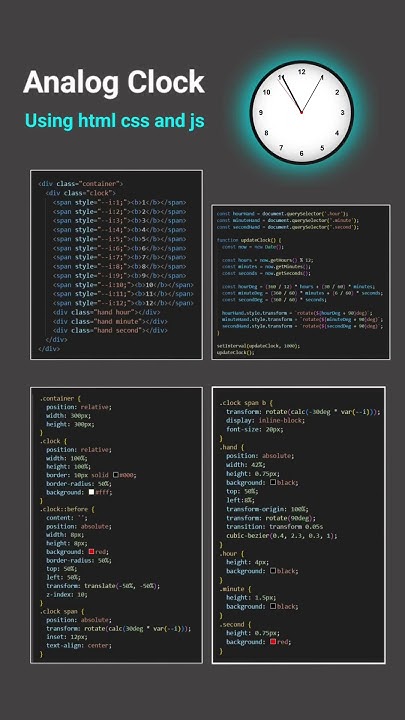Click the "Analog Clock" title text
Screen dimensions: 405x720
(114, 84)
